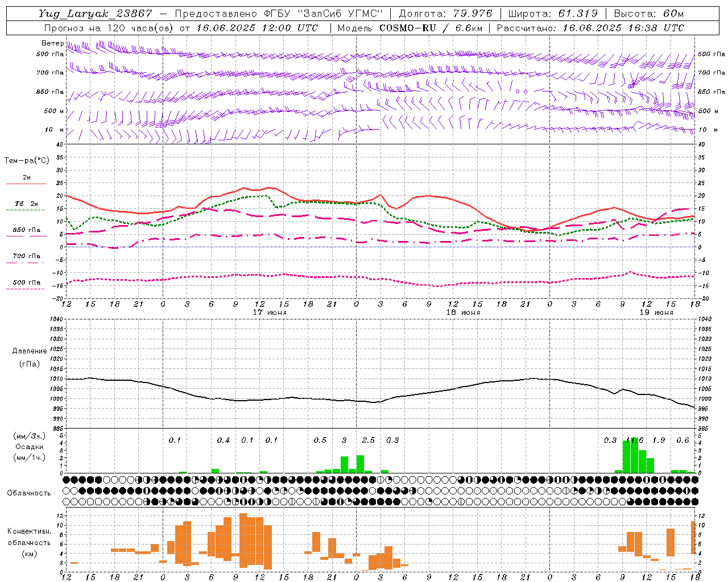
Task: Click the 'Давление' pressure label
Action: coord(30,351)
